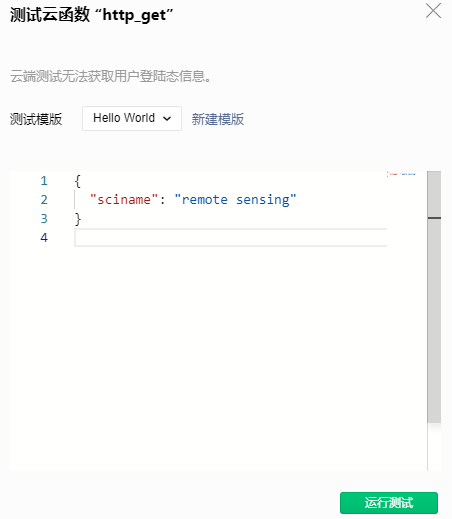Click the "sciname" key in the JSON
This screenshot has width=452, height=519.
click(x=124, y=200)
